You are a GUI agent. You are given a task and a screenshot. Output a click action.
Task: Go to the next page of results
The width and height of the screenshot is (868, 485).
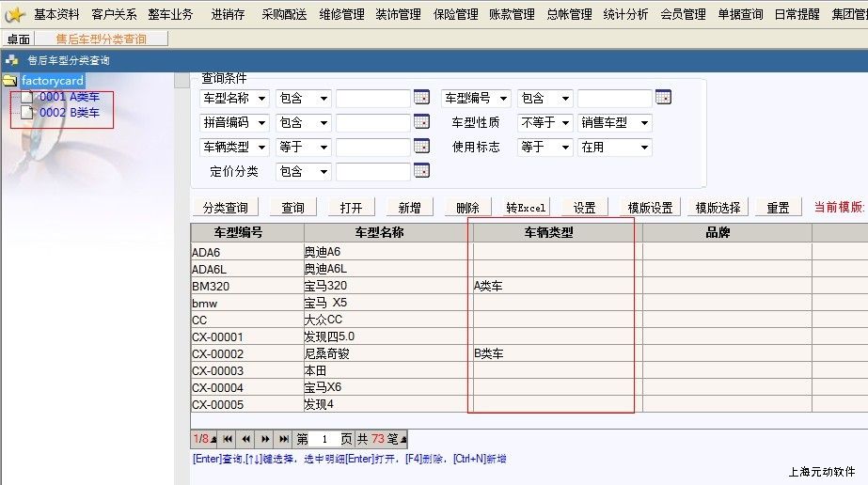[265, 439]
